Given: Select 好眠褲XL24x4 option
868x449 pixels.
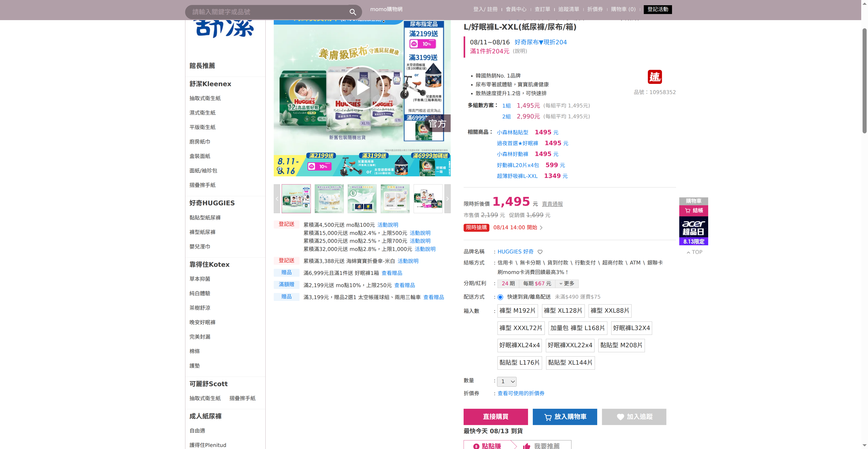Looking at the screenshot, I should pyautogui.click(x=520, y=345).
